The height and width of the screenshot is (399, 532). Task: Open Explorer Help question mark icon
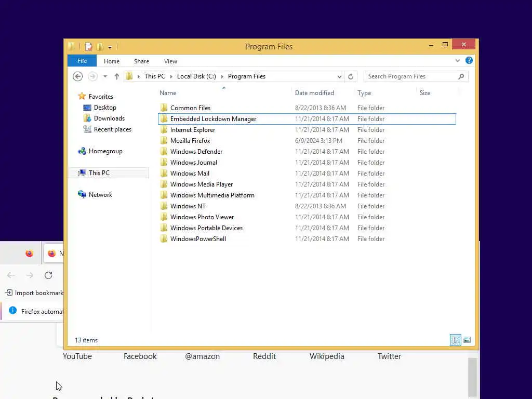pos(469,60)
